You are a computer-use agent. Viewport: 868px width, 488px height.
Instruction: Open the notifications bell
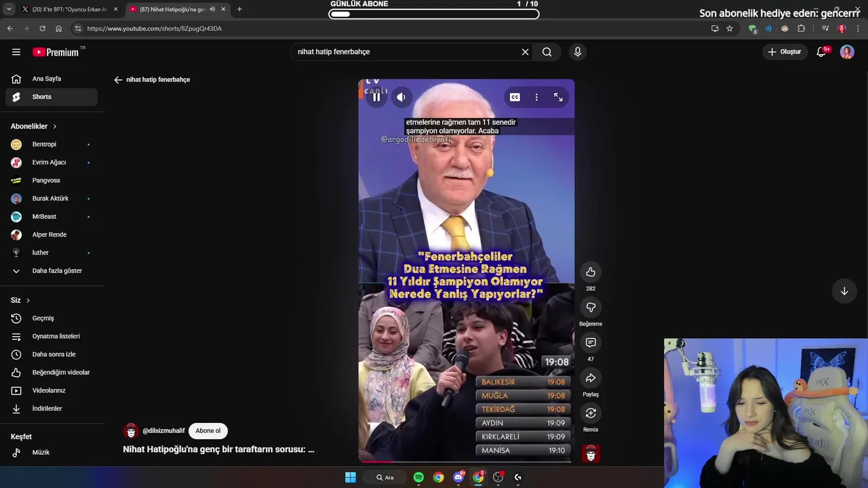(x=821, y=52)
